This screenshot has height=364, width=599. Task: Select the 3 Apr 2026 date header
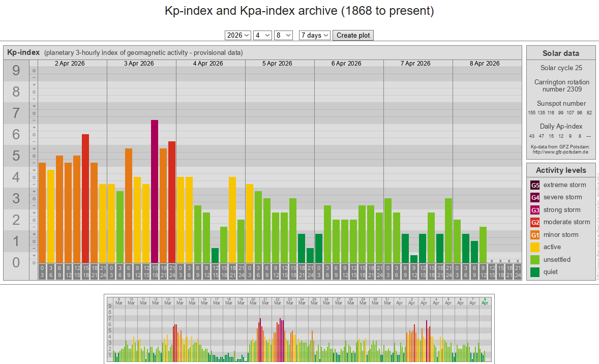(139, 64)
